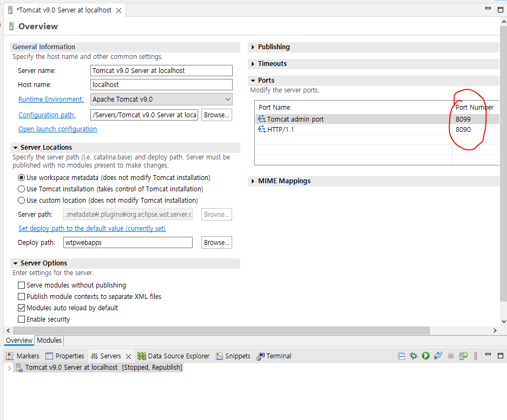Open the Configuration path link
This screenshot has width=507, height=420.
pos(47,115)
